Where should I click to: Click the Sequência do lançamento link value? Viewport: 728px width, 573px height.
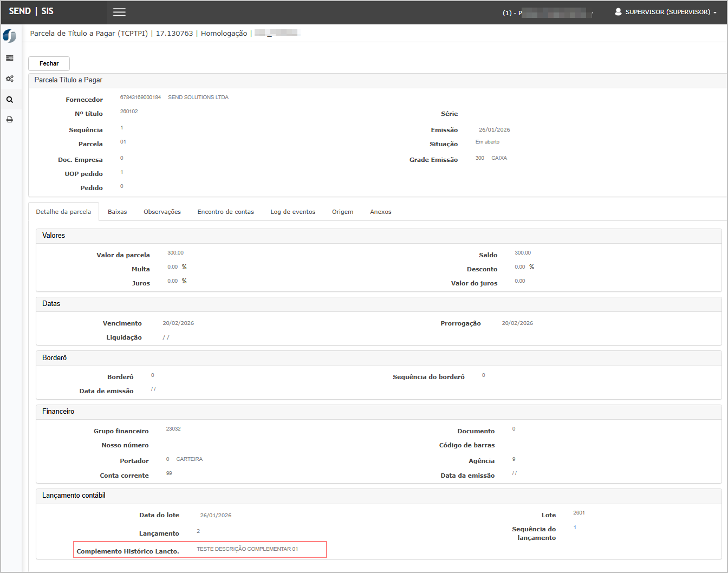[x=575, y=528]
